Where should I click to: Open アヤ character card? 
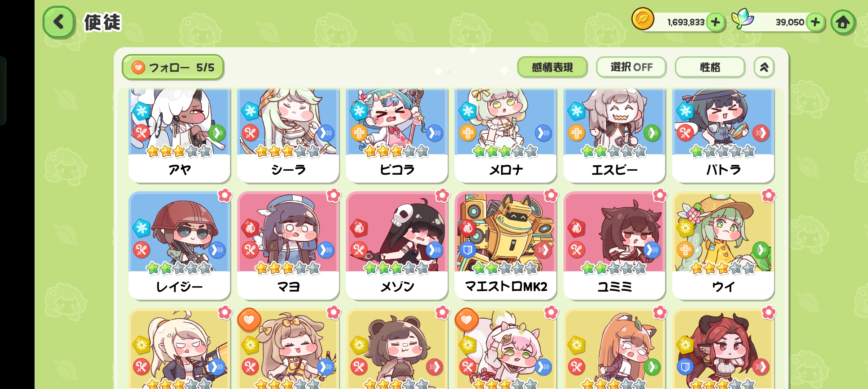pos(179,135)
